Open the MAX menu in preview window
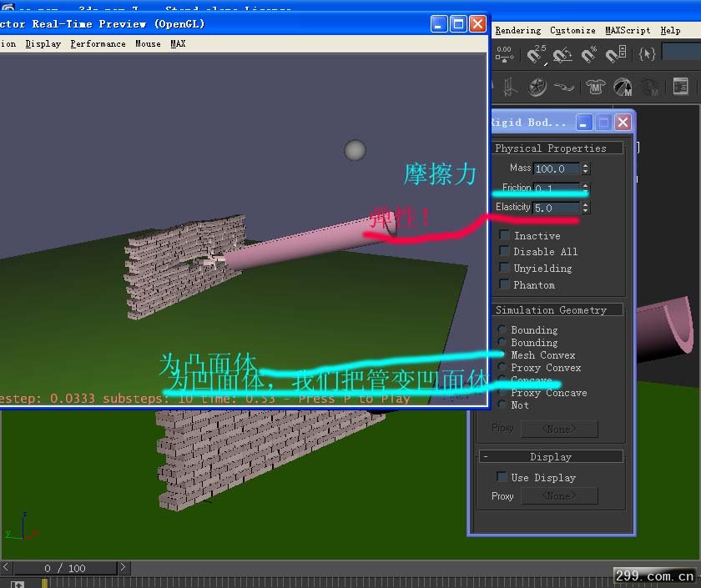The image size is (701, 588). (x=178, y=43)
